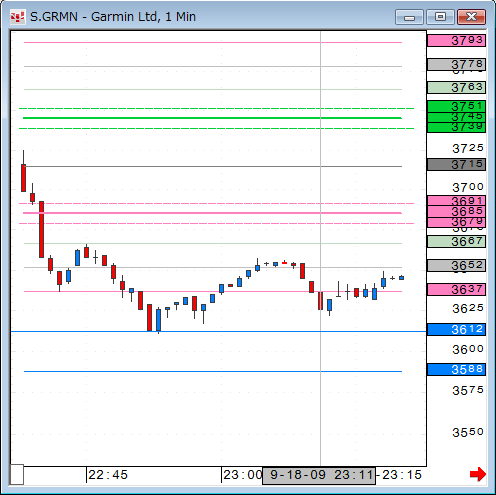Viewport: 496px width, 495px height.
Task: Click the small white box at bottom-left corner
Action: pyautogui.click(x=17, y=474)
